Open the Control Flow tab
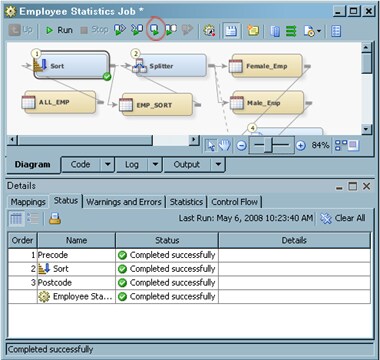380x360 pixels. pyautogui.click(x=234, y=202)
